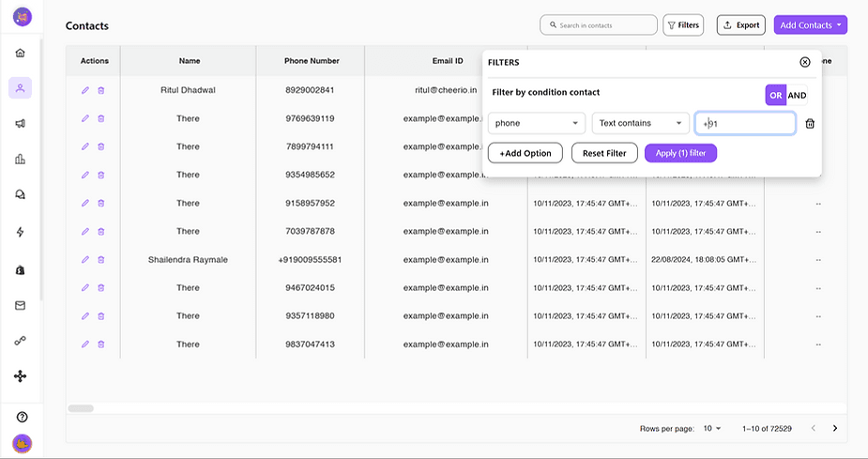Open the user avatar at sidebar bottom

tap(23, 443)
